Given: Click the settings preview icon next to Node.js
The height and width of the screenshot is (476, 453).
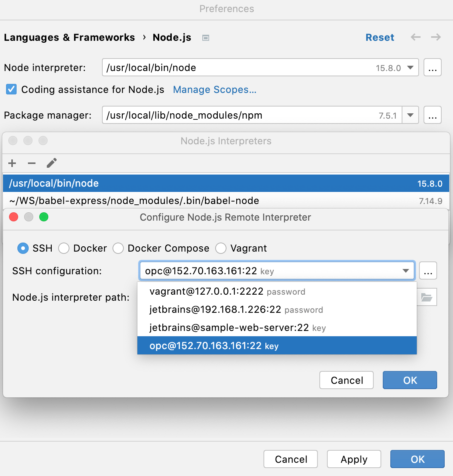Looking at the screenshot, I should (205, 38).
